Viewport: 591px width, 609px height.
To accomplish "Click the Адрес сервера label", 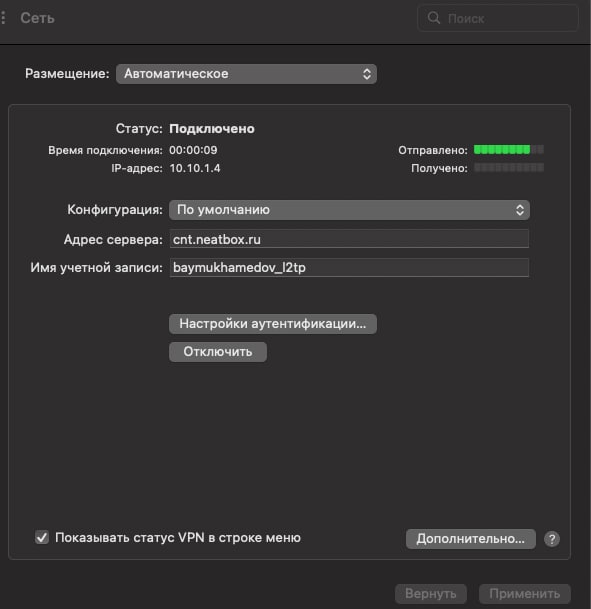I will click(113, 240).
